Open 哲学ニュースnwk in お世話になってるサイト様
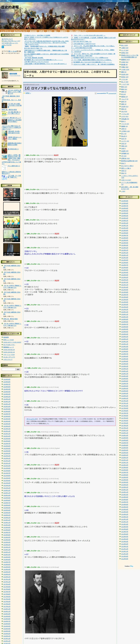140x644 pixels. 9,340
